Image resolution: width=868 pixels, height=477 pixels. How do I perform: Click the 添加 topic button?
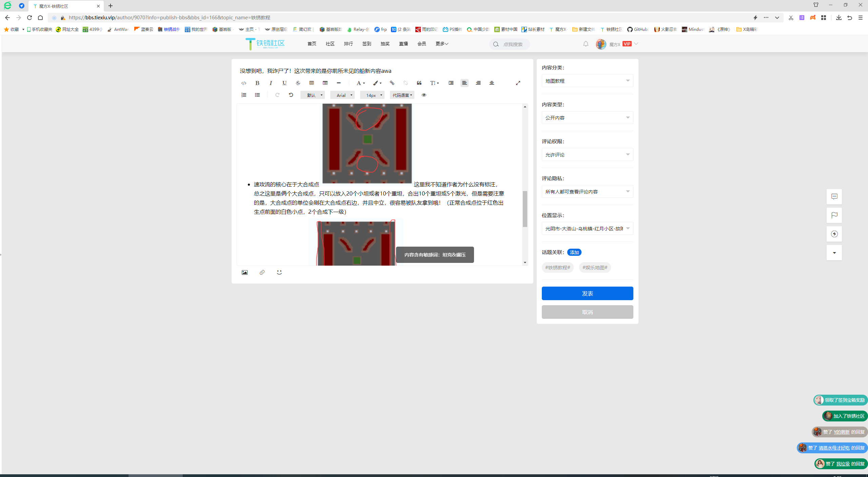coord(574,252)
